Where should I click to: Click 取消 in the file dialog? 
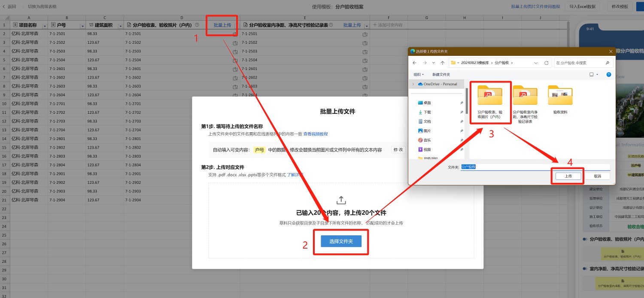(x=597, y=176)
